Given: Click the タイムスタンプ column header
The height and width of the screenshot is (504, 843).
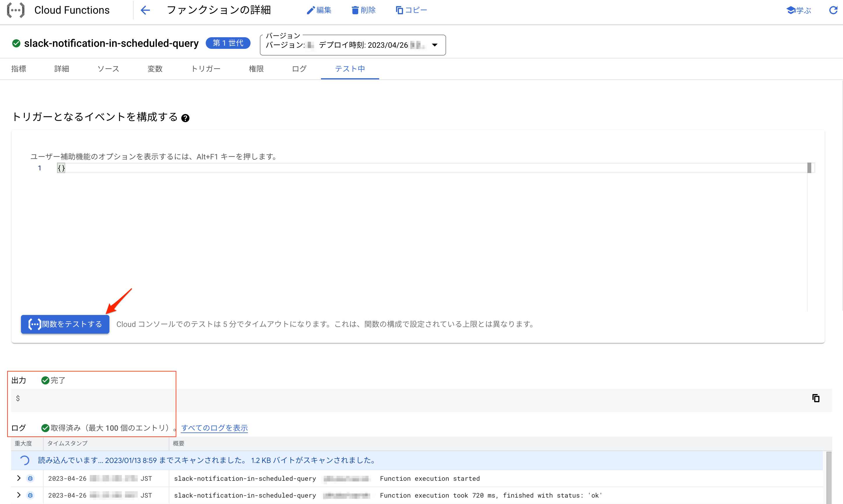Looking at the screenshot, I should 67,444.
